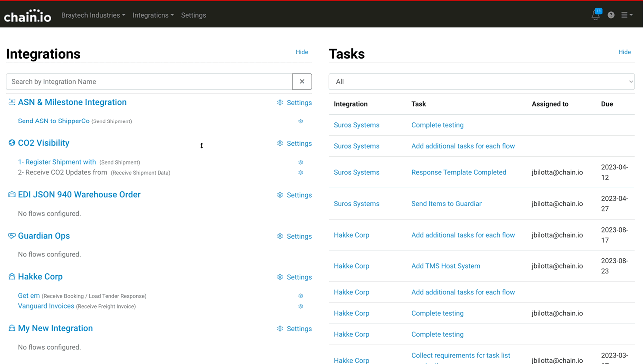Open Settings for My New Integration
Screen dimensions: 643x364
pos(294,329)
